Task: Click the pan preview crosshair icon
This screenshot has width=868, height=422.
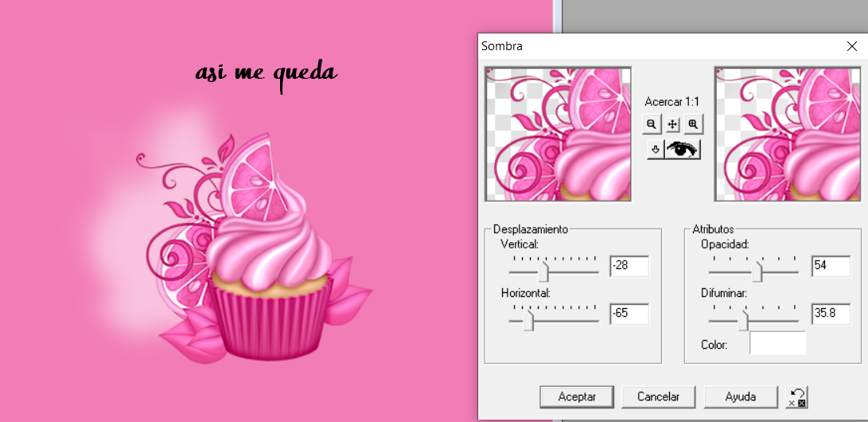Action: [672, 124]
